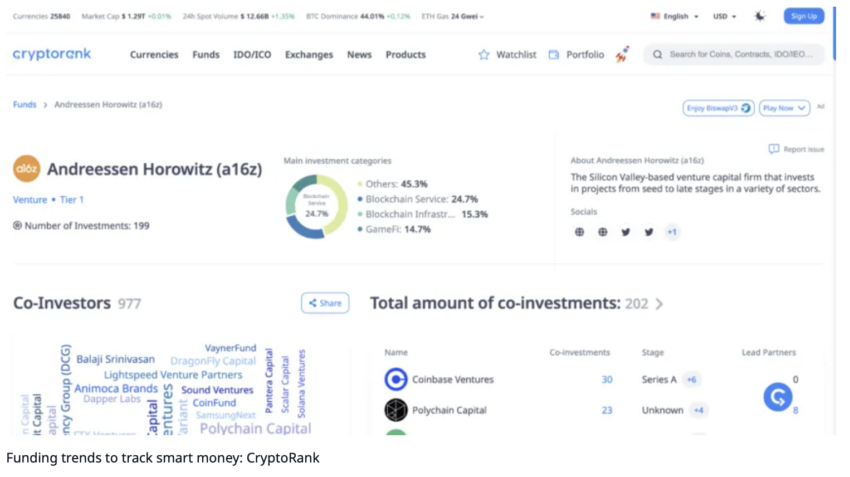Open first website globe social icon
850x477 pixels.
click(579, 232)
